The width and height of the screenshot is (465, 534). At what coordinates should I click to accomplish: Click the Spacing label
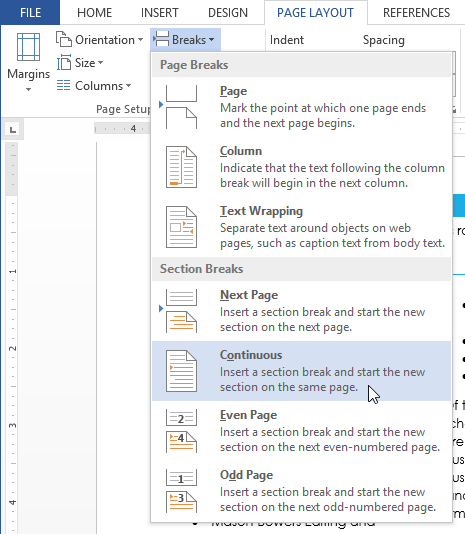384,40
